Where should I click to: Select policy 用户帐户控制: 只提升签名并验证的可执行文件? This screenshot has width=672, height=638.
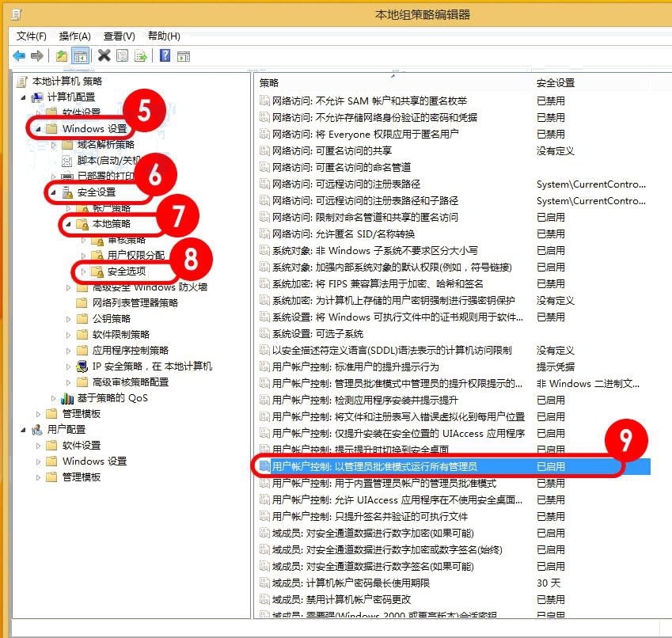tap(370, 517)
